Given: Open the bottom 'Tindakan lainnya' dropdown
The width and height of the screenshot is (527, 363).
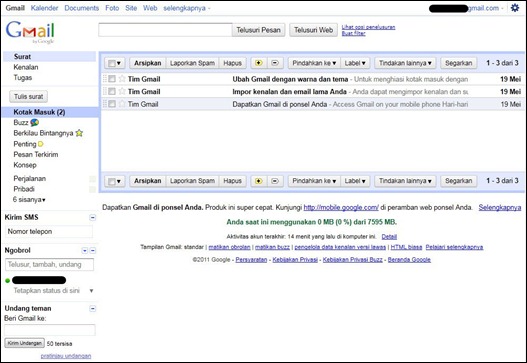Looking at the screenshot, I should pyautogui.click(x=405, y=181).
